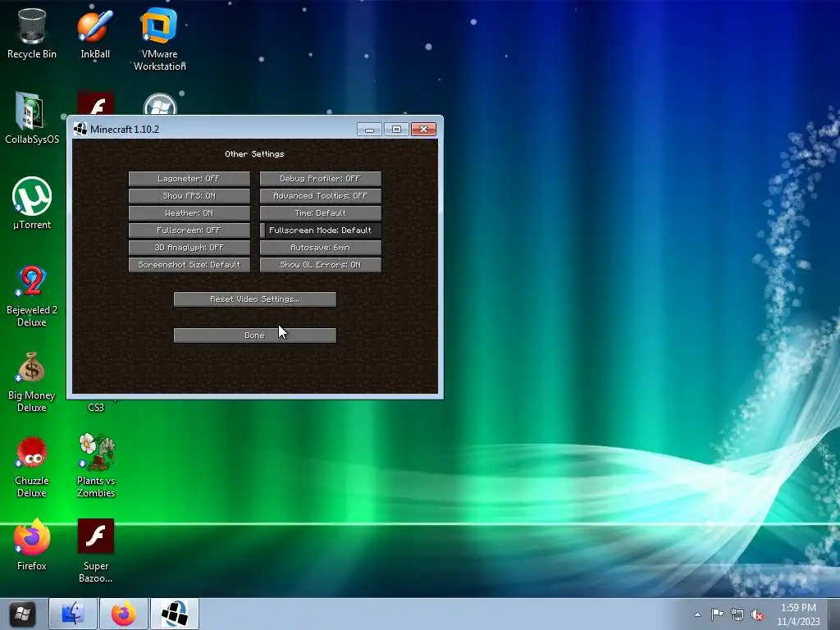The height and width of the screenshot is (630, 840).
Task: Toggle Lagometer: OFF setting
Action: click(189, 178)
